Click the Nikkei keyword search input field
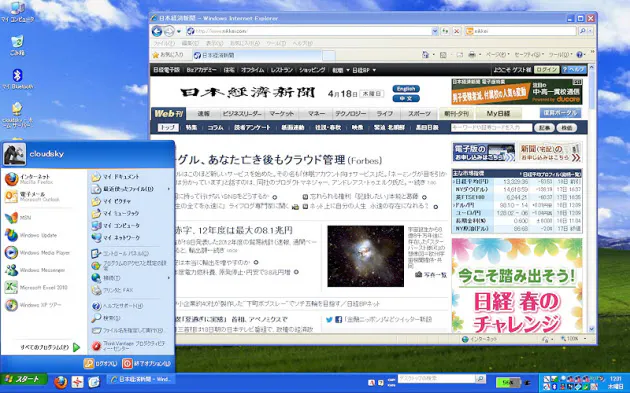This screenshot has height=393, width=630. (x=491, y=127)
